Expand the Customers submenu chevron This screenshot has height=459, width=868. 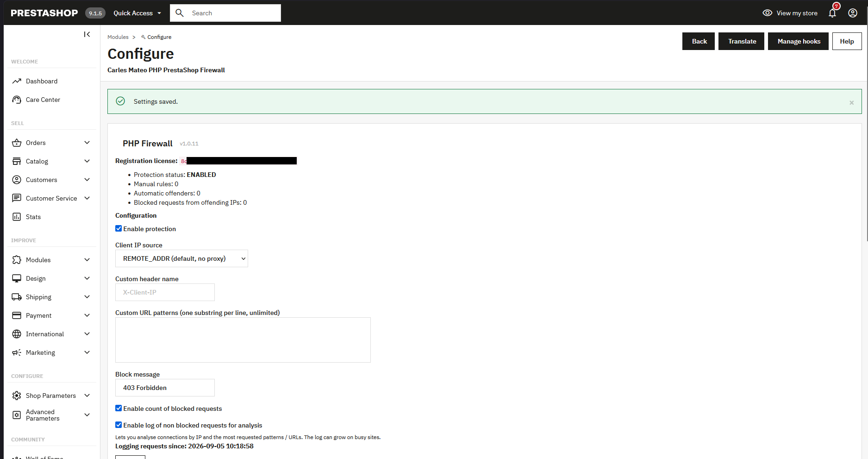tap(87, 180)
